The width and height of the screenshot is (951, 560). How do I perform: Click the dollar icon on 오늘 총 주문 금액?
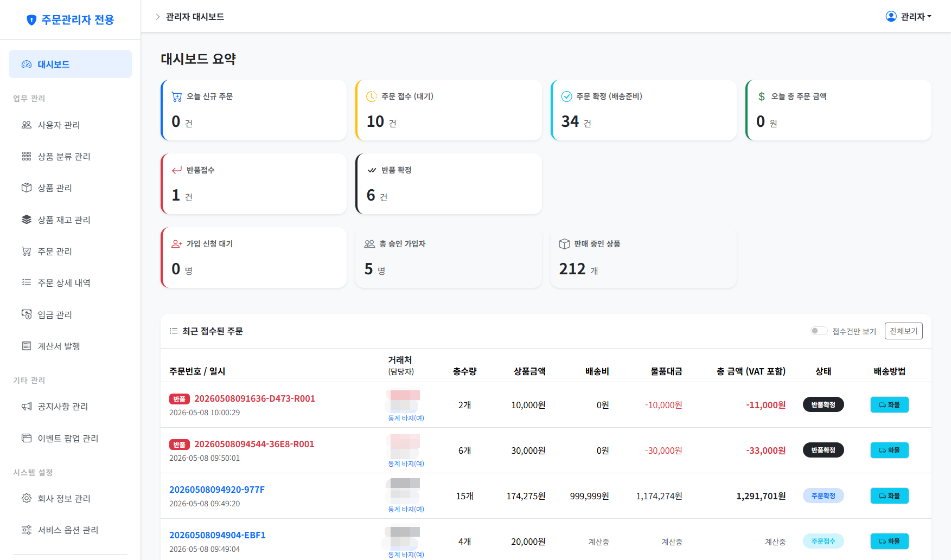762,96
